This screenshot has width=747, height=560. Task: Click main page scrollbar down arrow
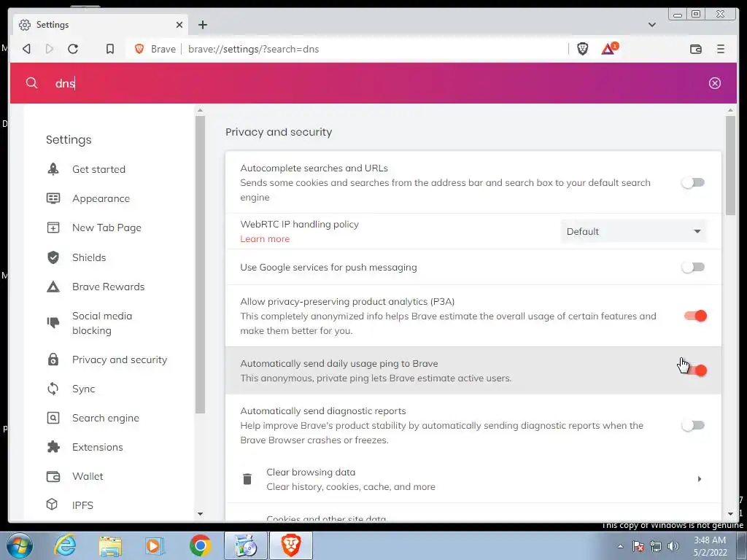click(x=730, y=514)
